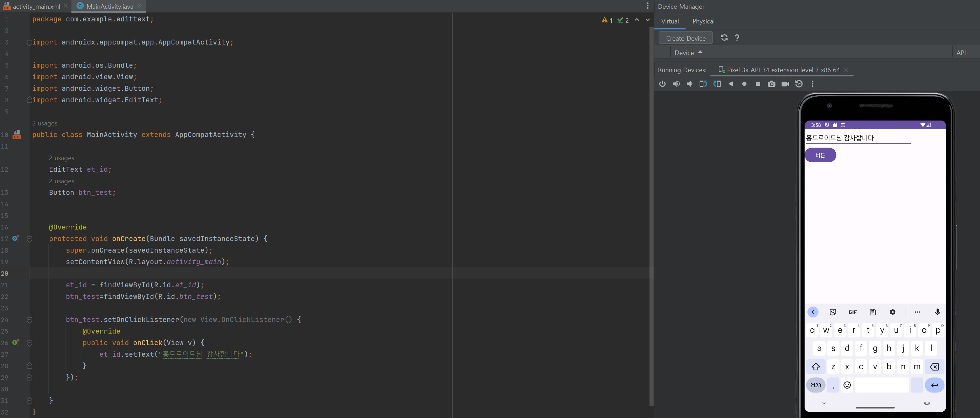
Task: Click the emulator volume up icon
Action: tap(676, 84)
